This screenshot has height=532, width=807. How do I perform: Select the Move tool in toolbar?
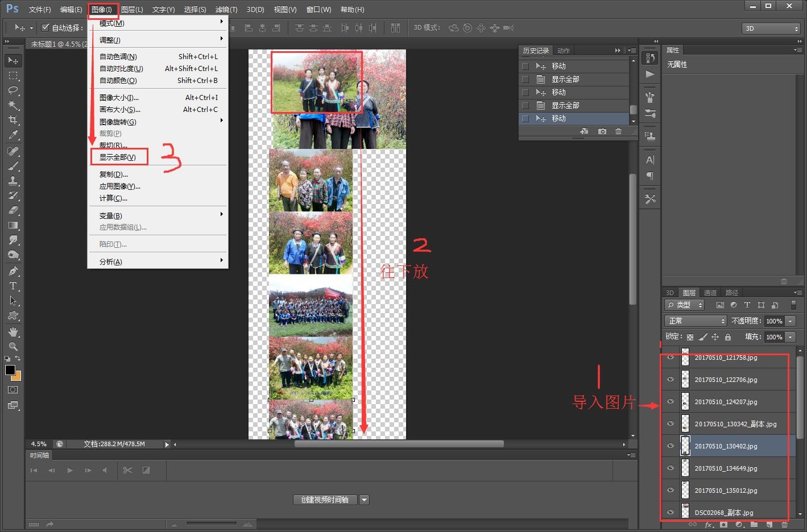[x=13, y=60]
